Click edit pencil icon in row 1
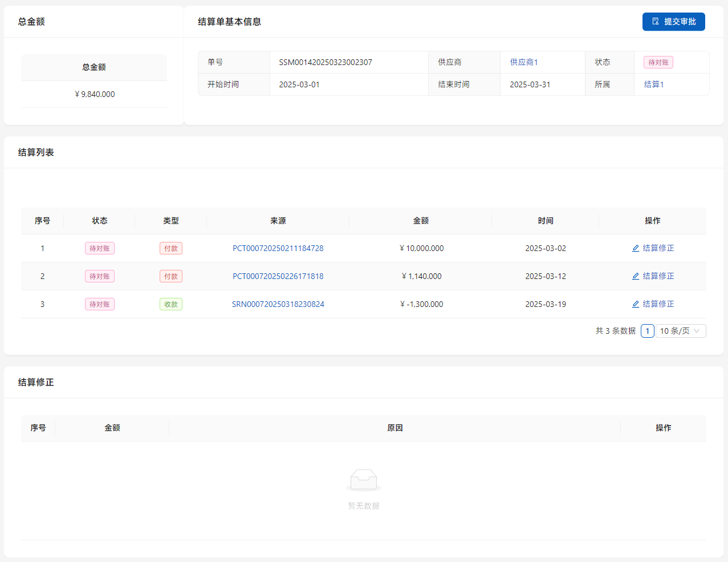Viewport: 728px width, 562px height. click(635, 248)
